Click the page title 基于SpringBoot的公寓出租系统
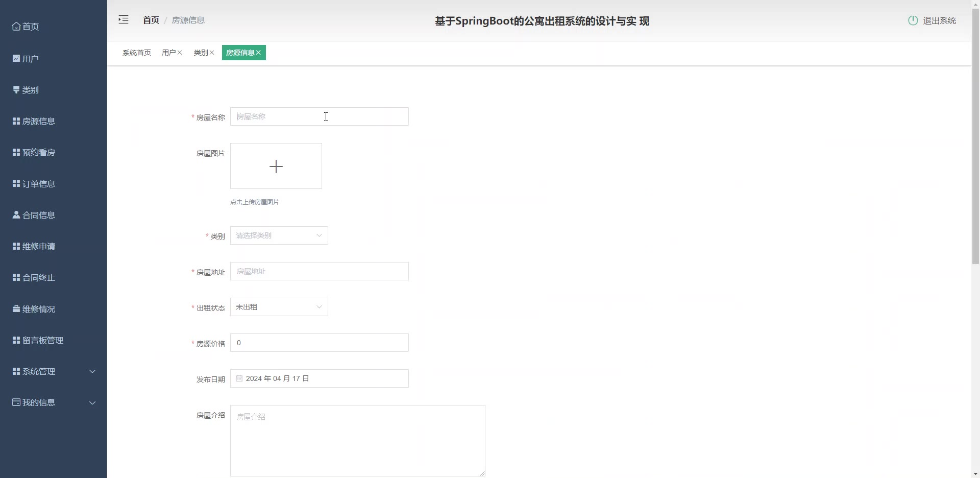This screenshot has width=980, height=478. click(x=542, y=21)
